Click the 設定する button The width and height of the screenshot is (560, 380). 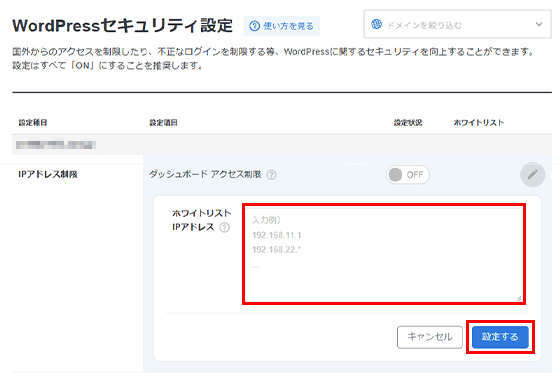pyautogui.click(x=500, y=337)
